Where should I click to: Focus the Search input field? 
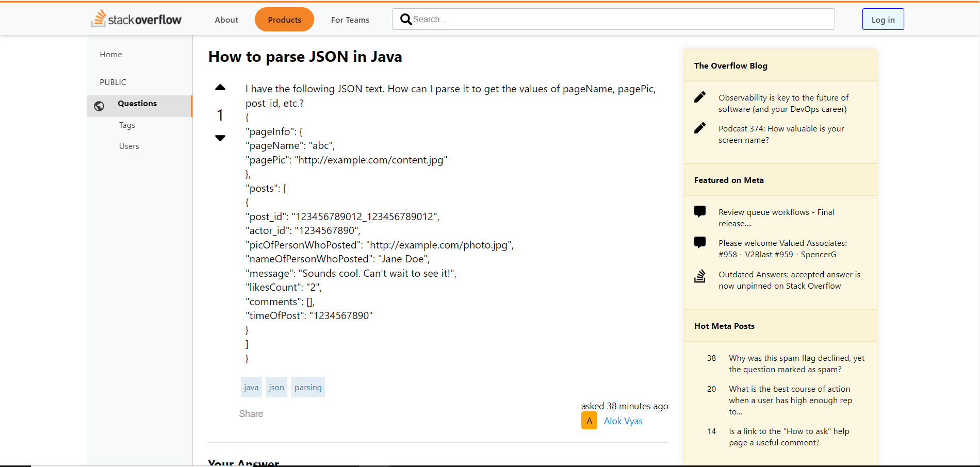pos(619,20)
